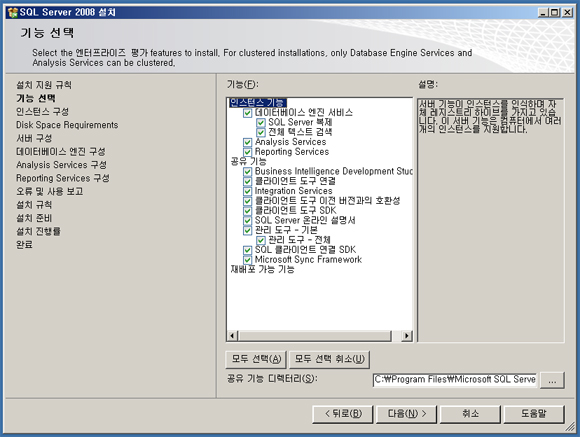Image resolution: width=580 pixels, height=437 pixels.
Task: Toggle 클라이언트 도구 연결 checkbox
Action: pyautogui.click(x=247, y=181)
